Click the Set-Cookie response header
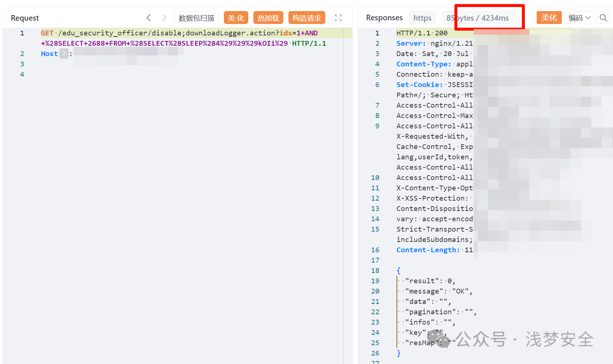 (x=419, y=84)
